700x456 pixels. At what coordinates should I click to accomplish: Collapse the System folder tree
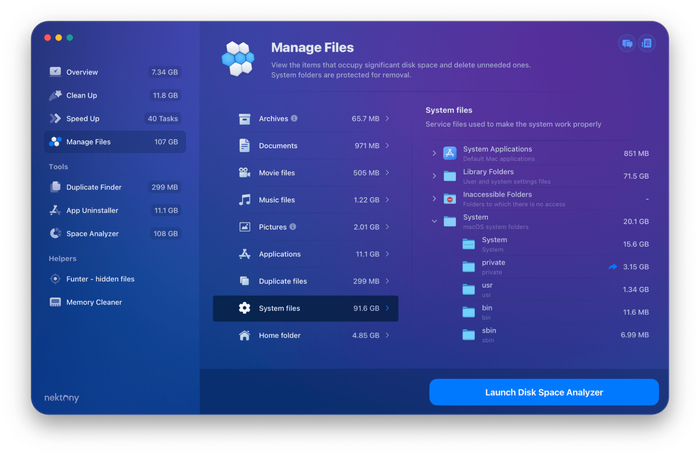(434, 221)
